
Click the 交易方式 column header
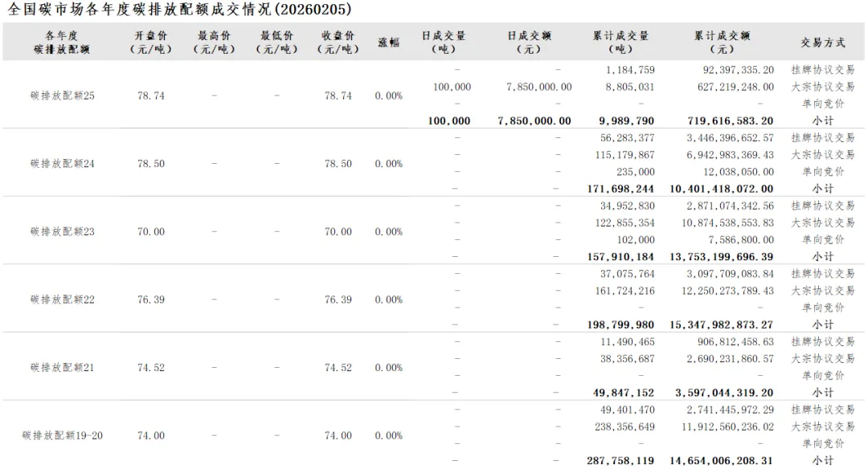pos(823,43)
